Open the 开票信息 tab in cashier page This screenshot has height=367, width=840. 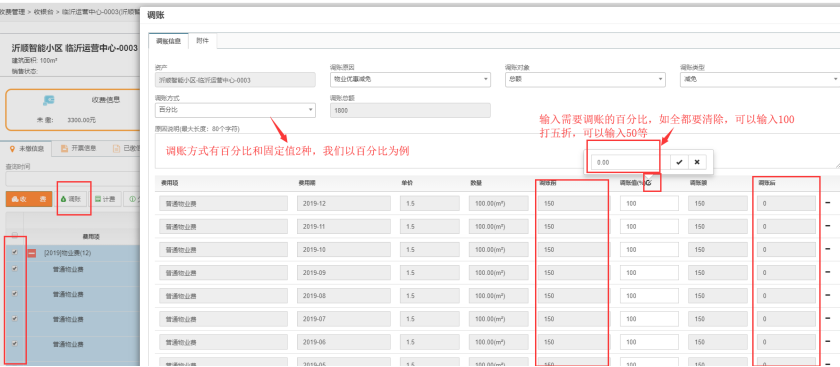78,148
